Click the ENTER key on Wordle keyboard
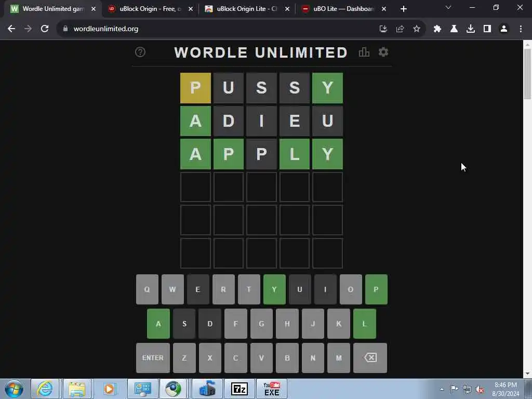Image resolution: width=532 pixels, height=399 pixels. (x=153, y=357)
